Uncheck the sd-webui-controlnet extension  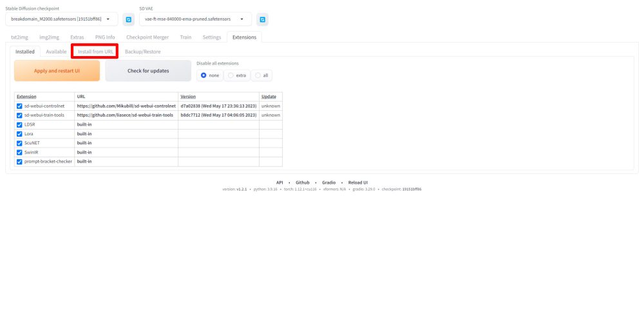(19, 106)
